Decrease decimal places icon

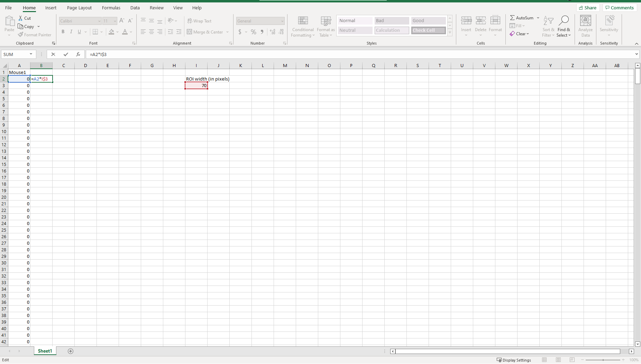[x=281, y=32]
